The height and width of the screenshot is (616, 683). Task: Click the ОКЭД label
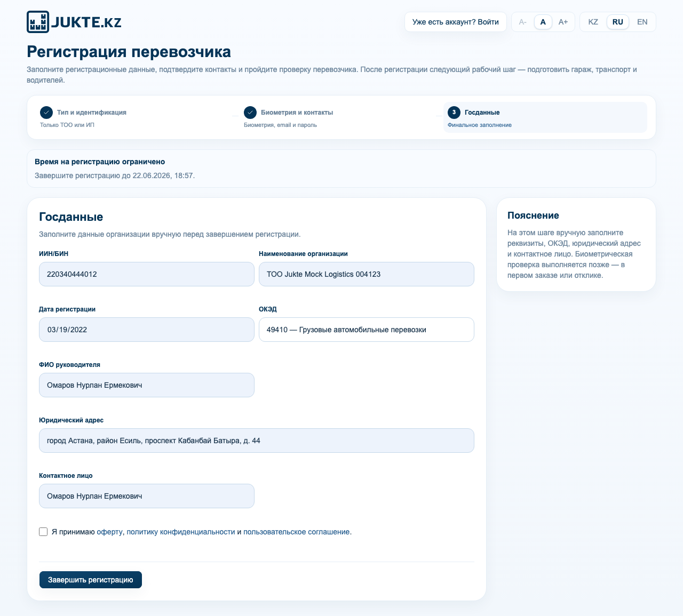[x=268, y=309]
